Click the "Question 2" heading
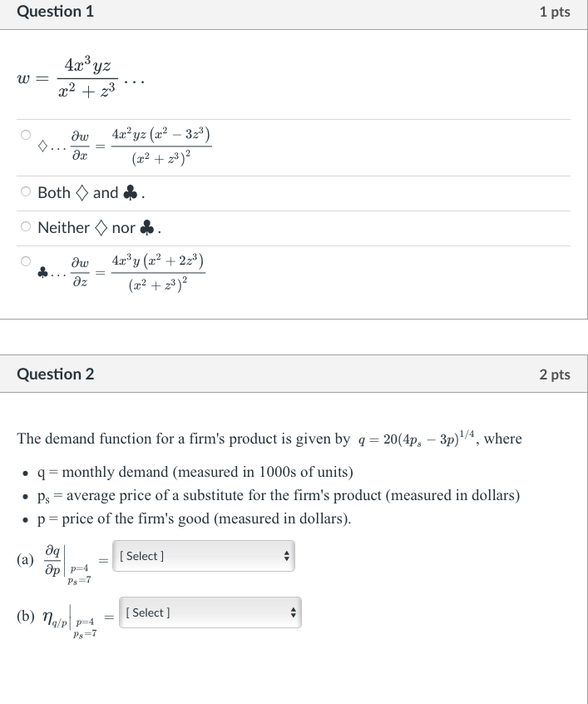 pos(55,374)
